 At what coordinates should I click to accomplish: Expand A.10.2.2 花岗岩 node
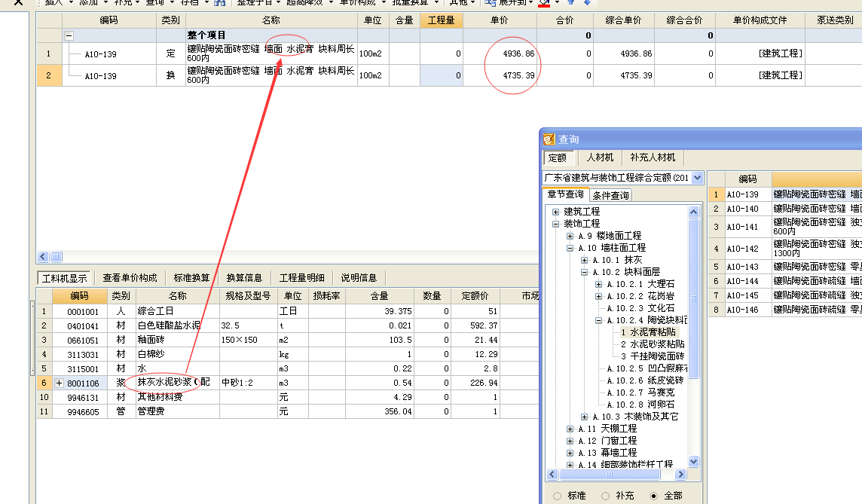click(x=599, y=296)
